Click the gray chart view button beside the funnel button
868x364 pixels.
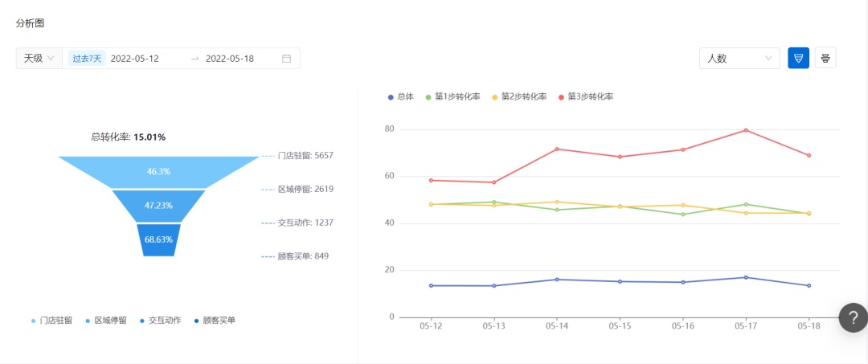tap(825, 58)
